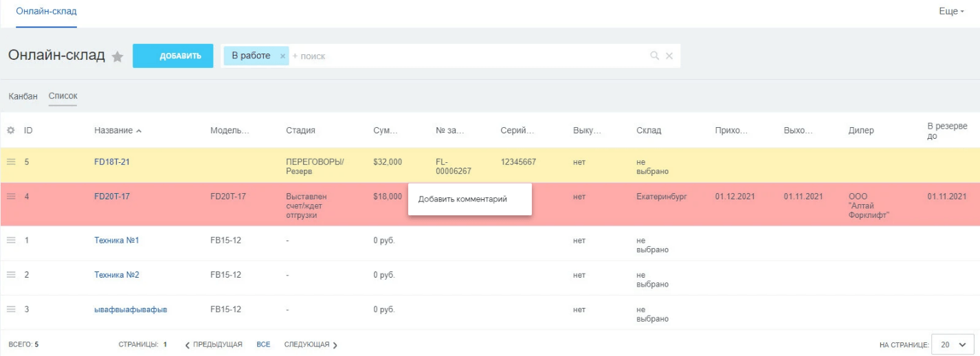The width and height of the screenshot is (980, 356).
Task: Click the favorite star next to Онлайн-склад title
Action: (118, 57)
